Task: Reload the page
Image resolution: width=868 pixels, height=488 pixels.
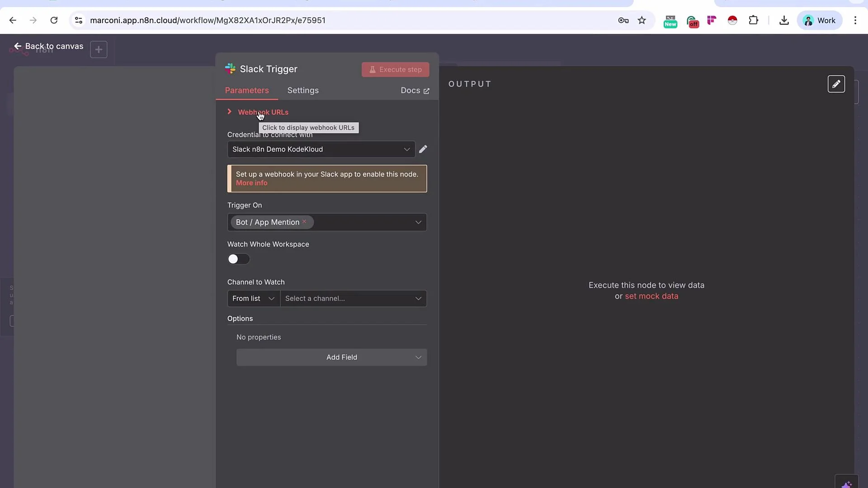Action: point(54,20)
